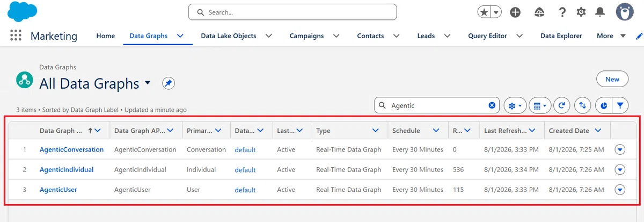Viewport: 644px width, 222px height.
Task: Expand row actions for AgenticUser
Action: pos(620,190)
